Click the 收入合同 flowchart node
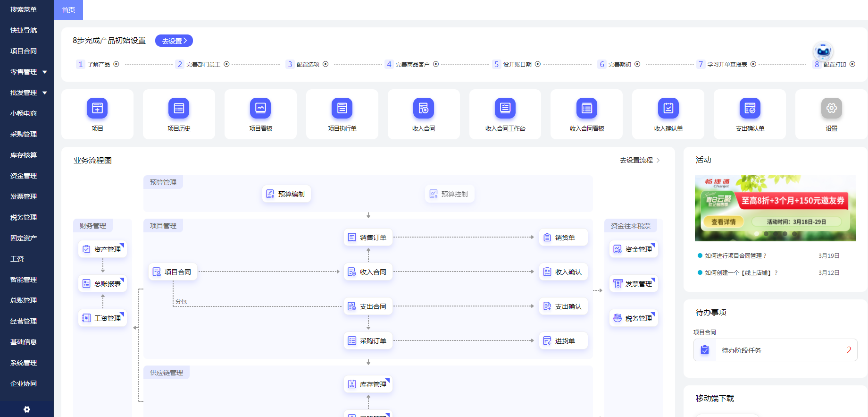 [x=368, y=272]
